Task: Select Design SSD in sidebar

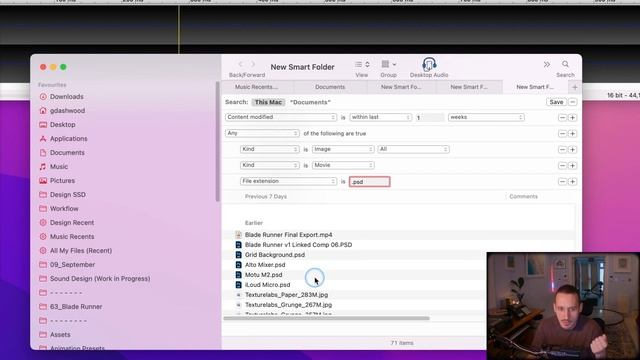Action: (68, 195)
